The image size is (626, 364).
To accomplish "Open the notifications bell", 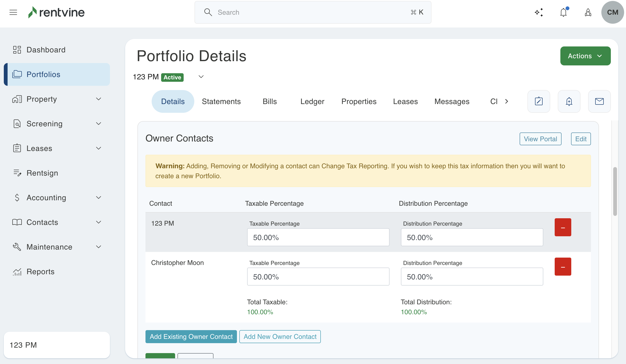I will [x=563, y=12].
